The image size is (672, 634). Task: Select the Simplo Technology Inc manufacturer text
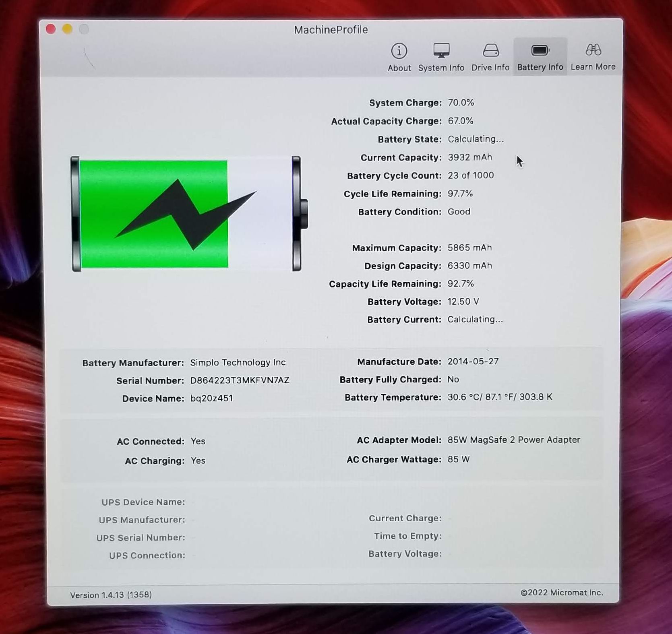coord(238,363)
